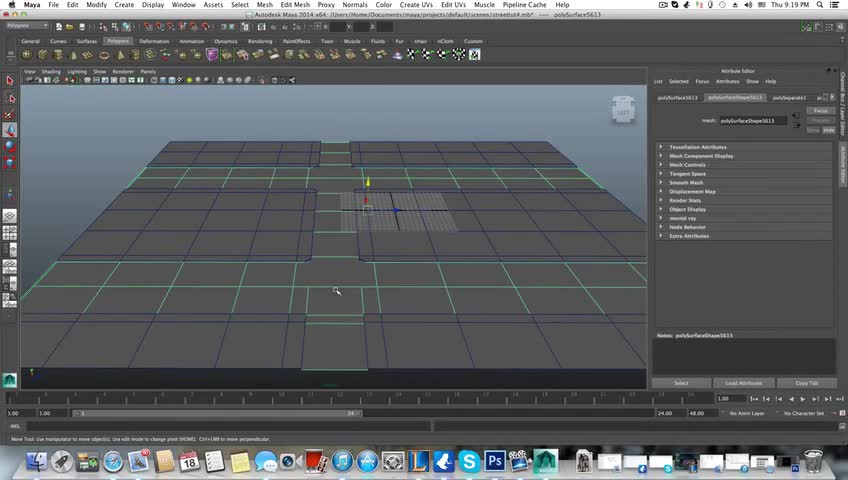The image size is (848, 480).
Task: Open Photoshop from the dock
Action: tap(494, 461)
